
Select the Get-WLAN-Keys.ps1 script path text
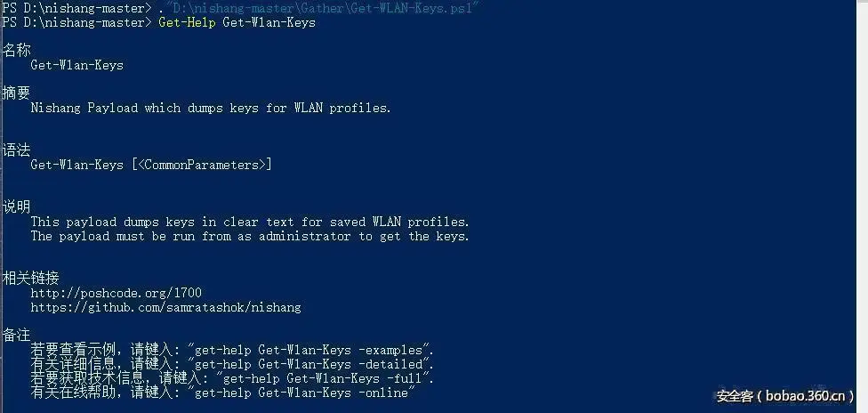tap(322, 8)
